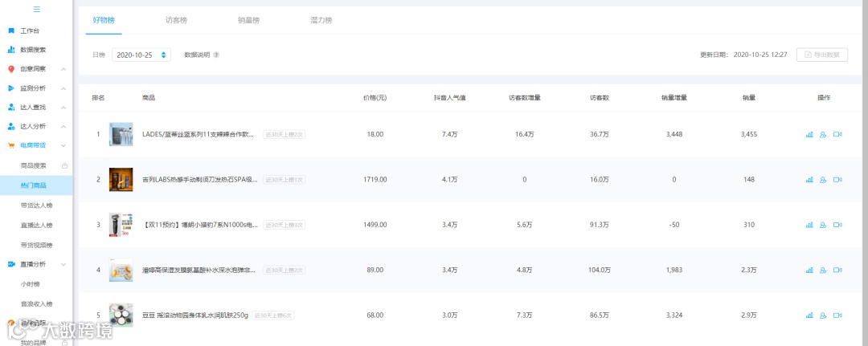Click the 数据说明 label link

pyautogui.click(x=197, y=55)
